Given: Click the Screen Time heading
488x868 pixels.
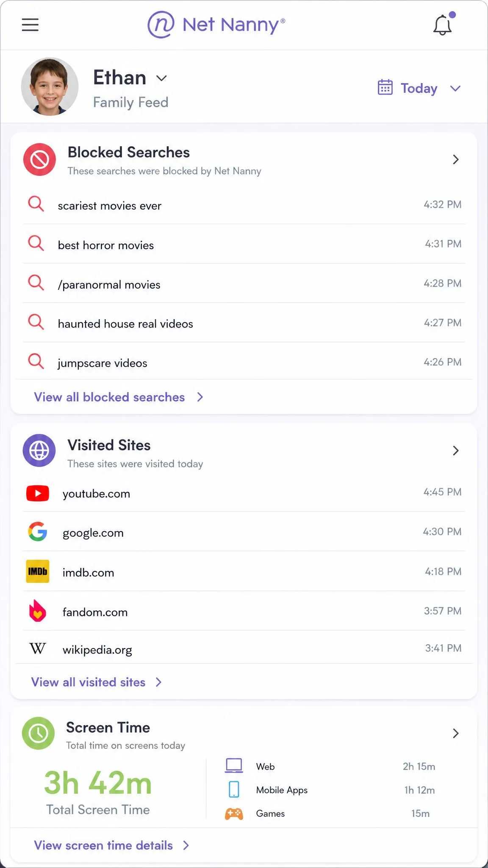Looking at the screenshot, I should 108,727.
